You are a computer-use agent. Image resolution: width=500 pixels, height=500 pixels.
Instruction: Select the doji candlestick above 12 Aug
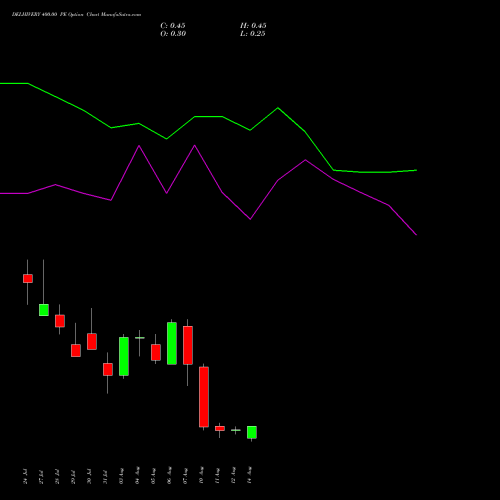(236, 430)
